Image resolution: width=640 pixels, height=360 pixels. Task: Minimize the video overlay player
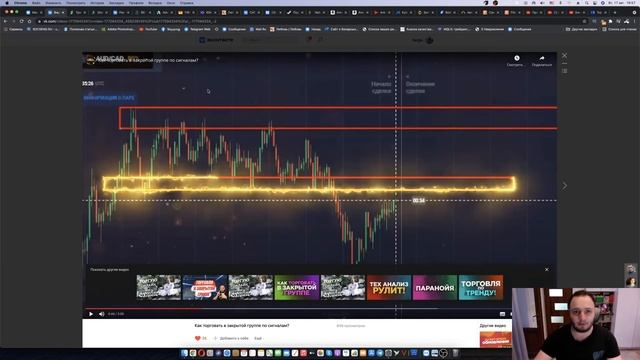tap(564, 63)
